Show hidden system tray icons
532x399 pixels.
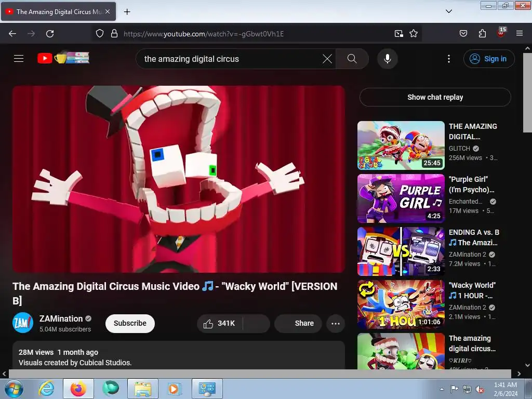pyautogui.click(x=442, y=389)
